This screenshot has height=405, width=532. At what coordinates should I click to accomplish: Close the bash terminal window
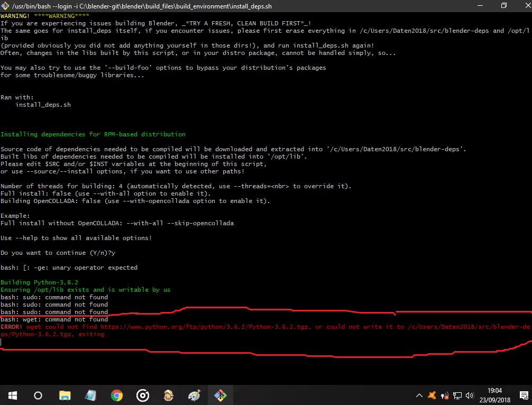[528, 6]
